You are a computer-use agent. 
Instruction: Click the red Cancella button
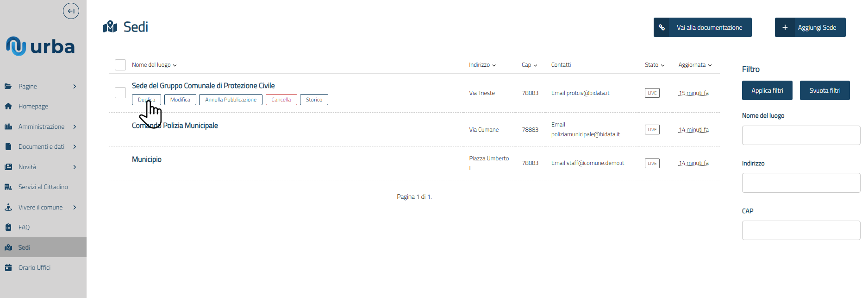[281, 100]
